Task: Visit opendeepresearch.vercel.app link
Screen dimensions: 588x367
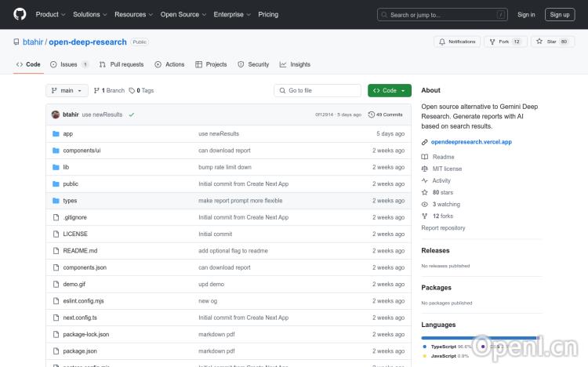Action: [x=471, y=142]
